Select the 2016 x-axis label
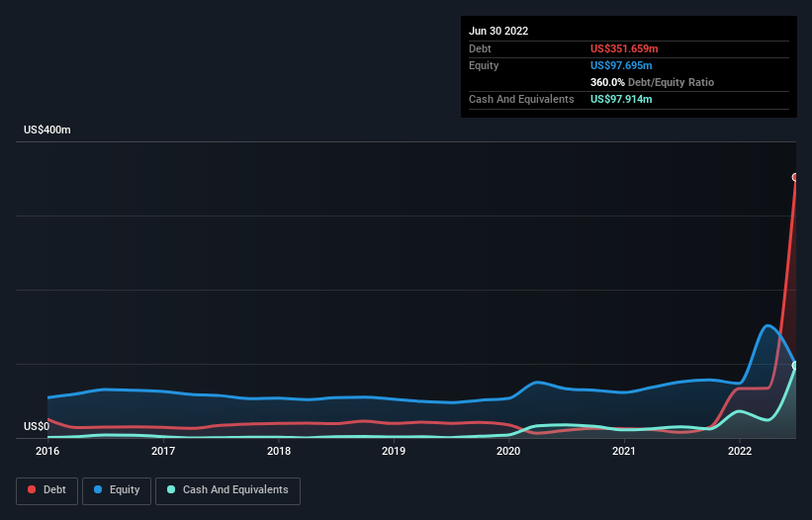Image resolution: width=812 pixels, height=520 pixels. 46,451
